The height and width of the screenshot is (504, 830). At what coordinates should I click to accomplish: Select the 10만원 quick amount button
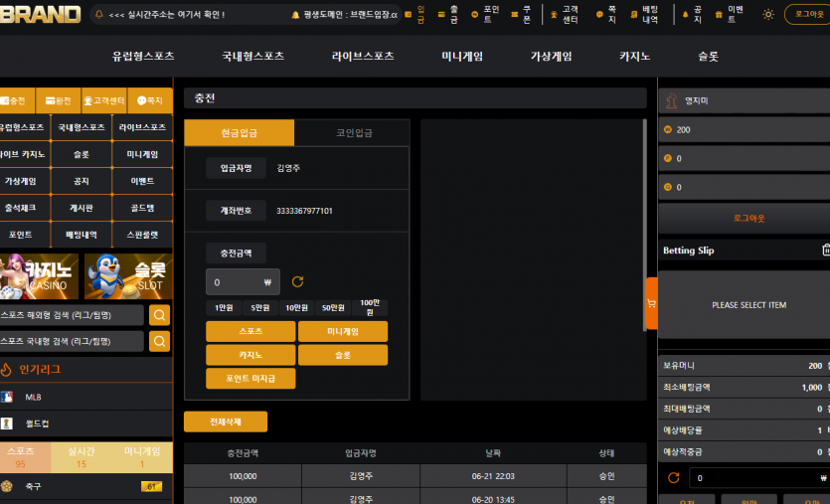point(296,307)
